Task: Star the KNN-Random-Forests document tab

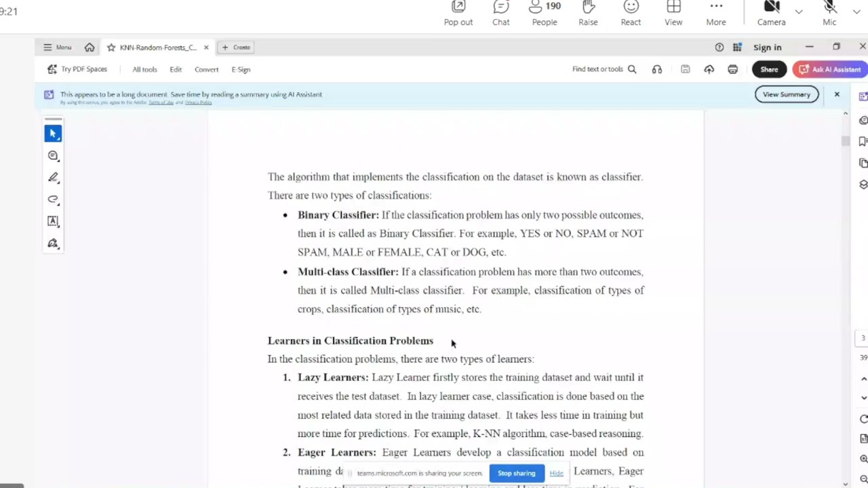Action: tap(111, 47)
